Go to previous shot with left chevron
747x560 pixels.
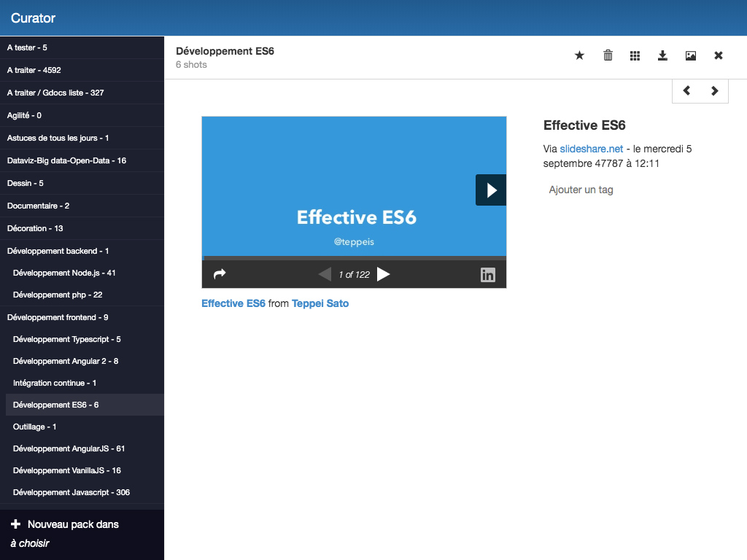pyautogui.click(x=686, y=90)
